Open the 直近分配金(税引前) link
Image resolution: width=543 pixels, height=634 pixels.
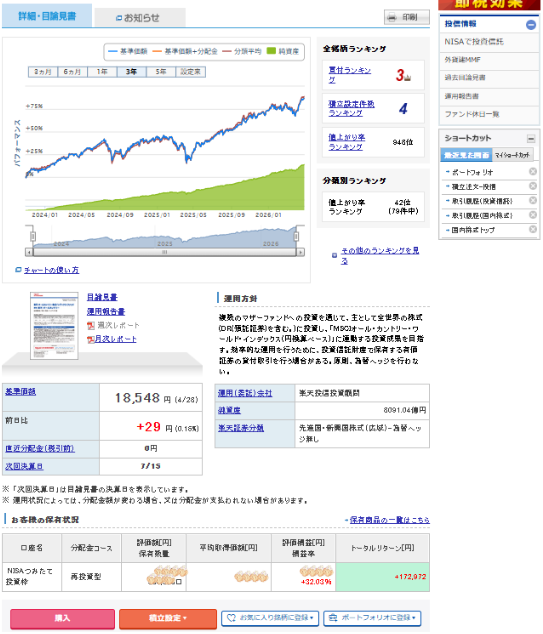[40, 449]
